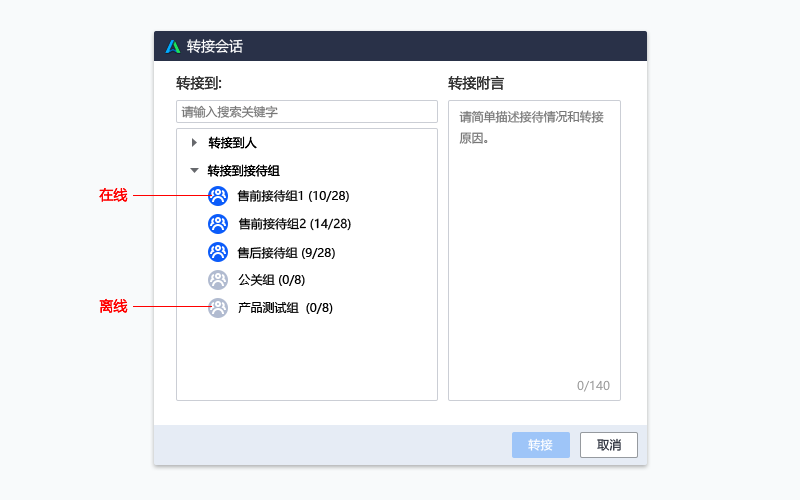Click the 售后接待组 group icon
Viewport: 800px width, 500px height.
218,252
